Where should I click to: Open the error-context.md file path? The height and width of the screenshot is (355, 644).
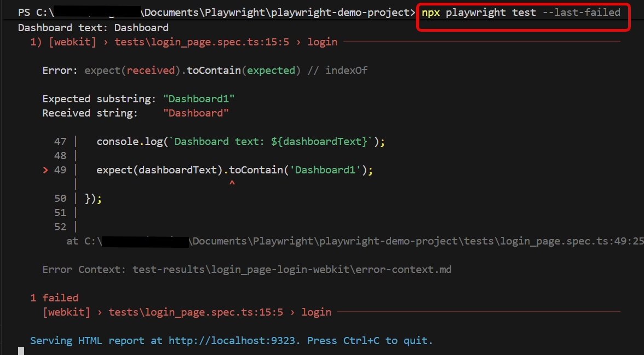[x=292, y=270]
